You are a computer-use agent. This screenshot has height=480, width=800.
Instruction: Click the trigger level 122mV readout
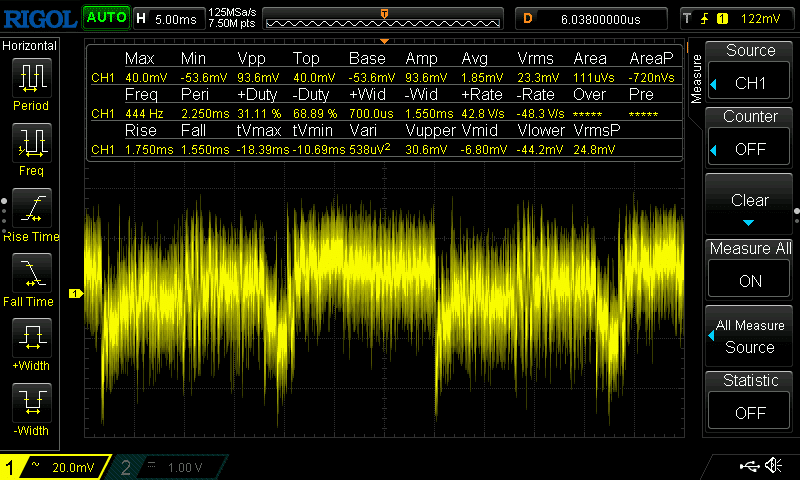[760, 18]
